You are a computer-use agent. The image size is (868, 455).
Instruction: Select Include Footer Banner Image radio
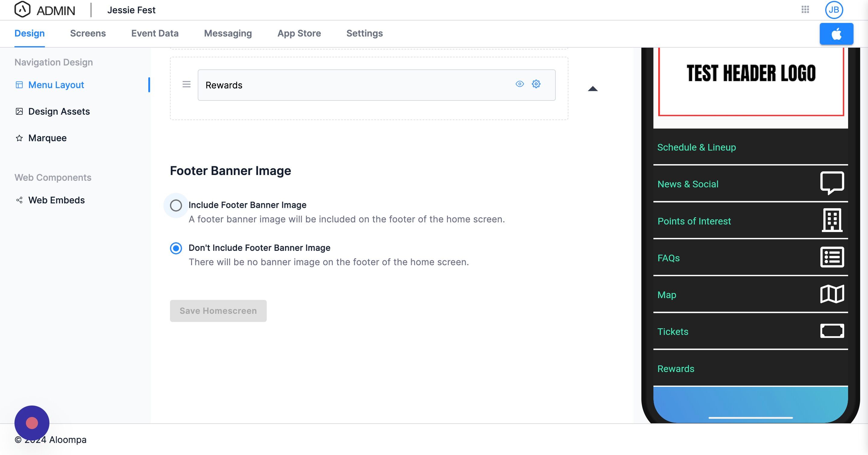[176, 205]
